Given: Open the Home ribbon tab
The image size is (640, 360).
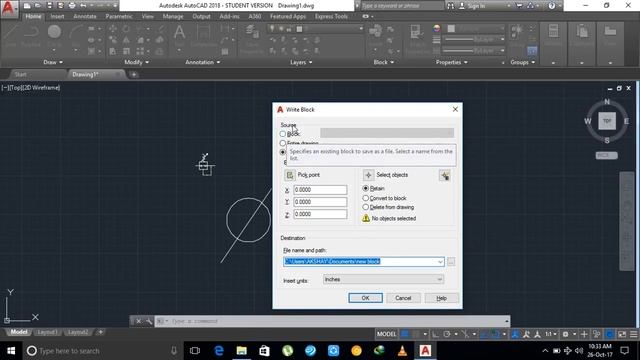Looking at the screenshot, I should tap(33, 16).
